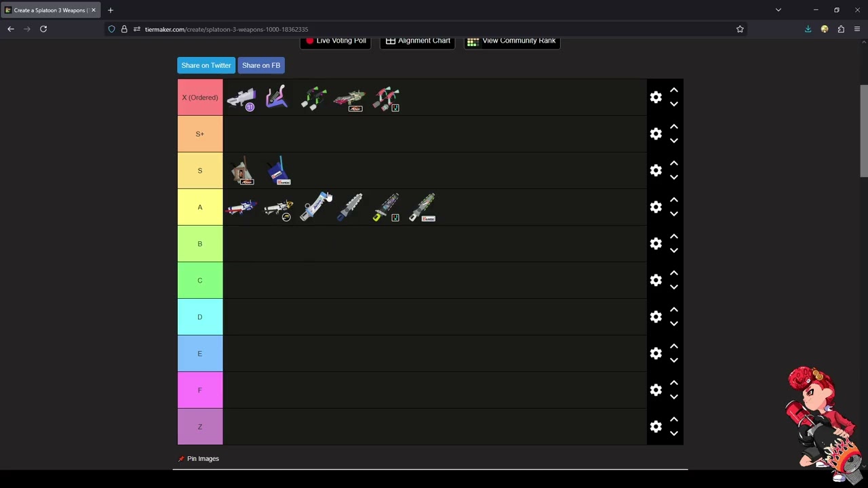Click the Z purple tier label
Viewport: 868px width, 488px height.
[200, 427]
